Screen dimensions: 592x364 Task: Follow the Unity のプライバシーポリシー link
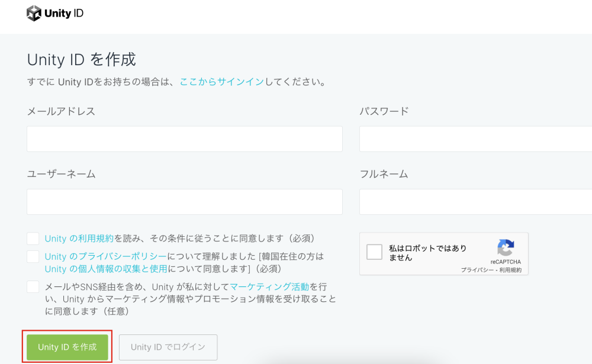[105, 257]
